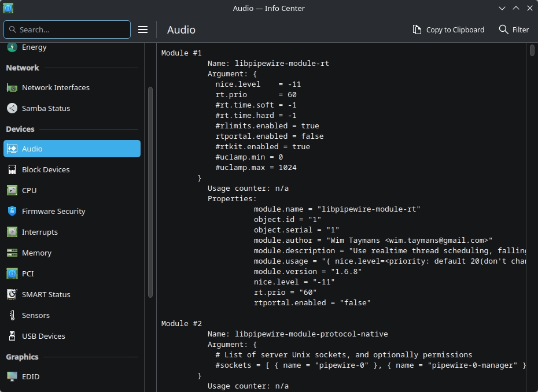Click the sidebar vertical scrollbar

click(x=150, y=192)
